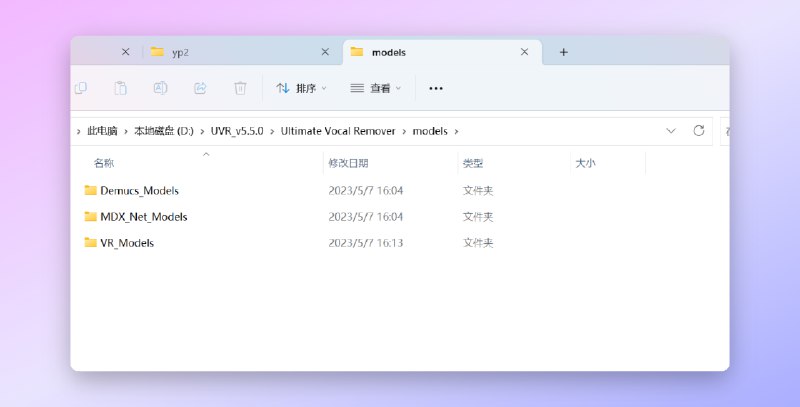Screen dimensions: 800x407
Task: Click the Delete trash can icon
Action: (x=240, y=88)
